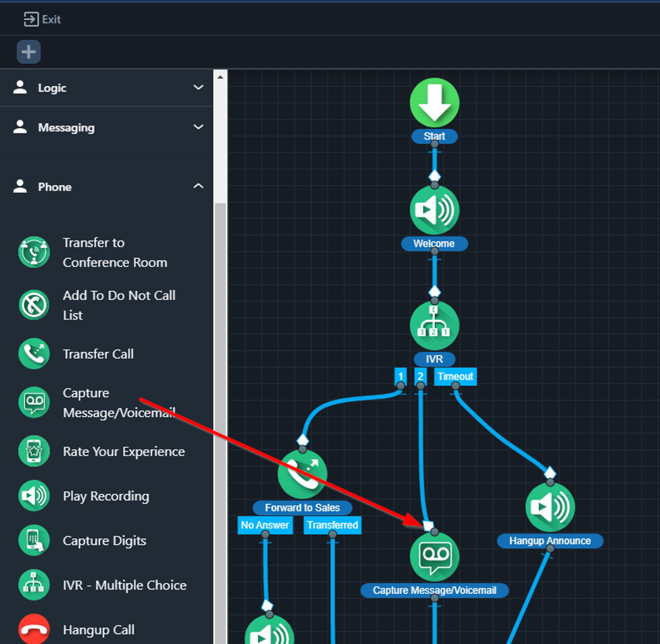Click the Transfer to Conference Room icon

point(34,252)
